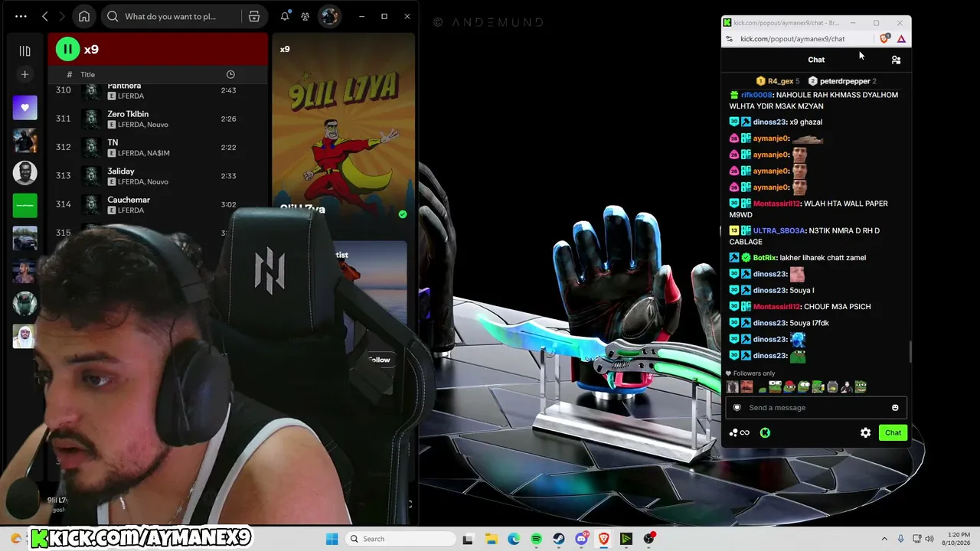Open Brave Rewards triangle icon
The image size is (980, 551).
click(901, 39)
